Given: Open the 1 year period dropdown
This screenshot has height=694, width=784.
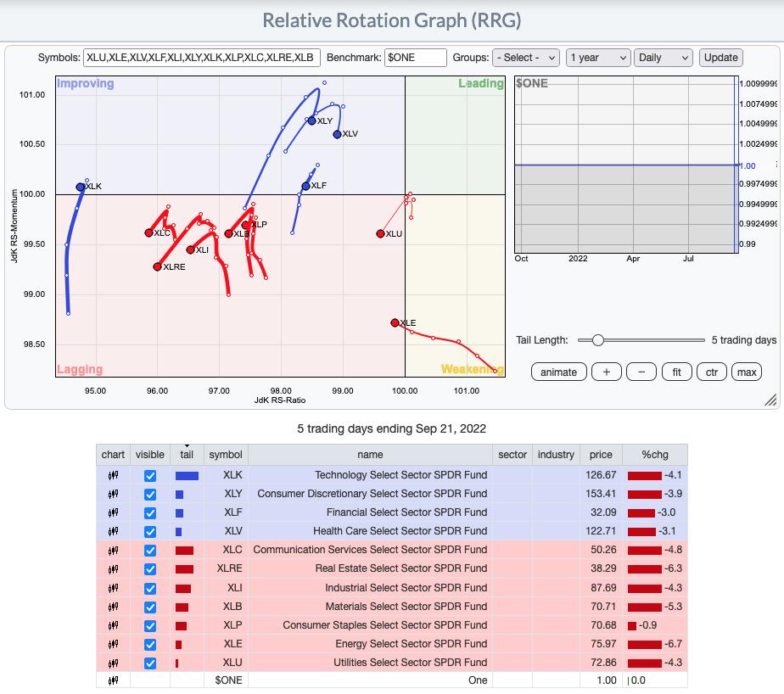Looking at the screenshot, I should pyautogui.click(x=598, y=58).
